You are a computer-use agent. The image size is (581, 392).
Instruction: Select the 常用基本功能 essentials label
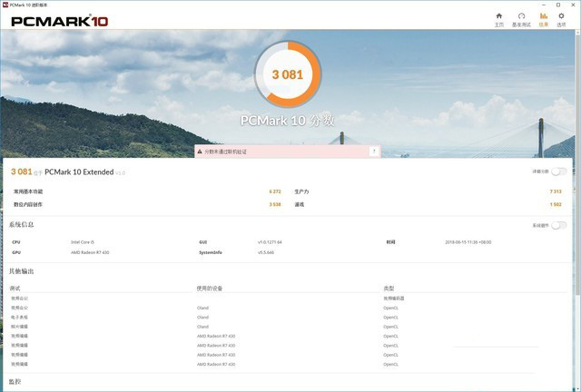28,191
